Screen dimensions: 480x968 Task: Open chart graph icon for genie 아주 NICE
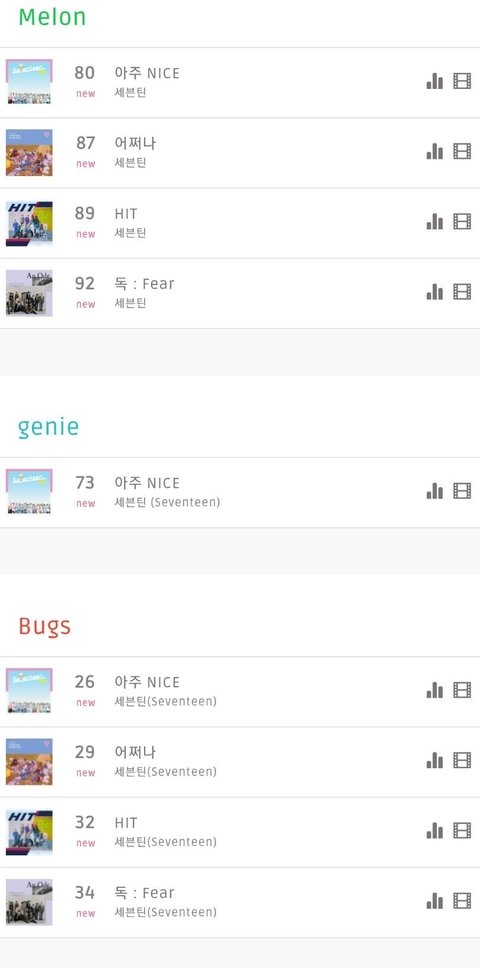pyautogui.click(x=434, y=491)
